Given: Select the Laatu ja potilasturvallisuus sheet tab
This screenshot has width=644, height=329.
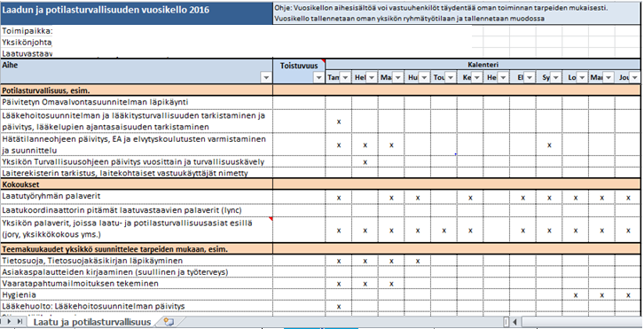Looking at the screenshot, I should tap(92, 322).
